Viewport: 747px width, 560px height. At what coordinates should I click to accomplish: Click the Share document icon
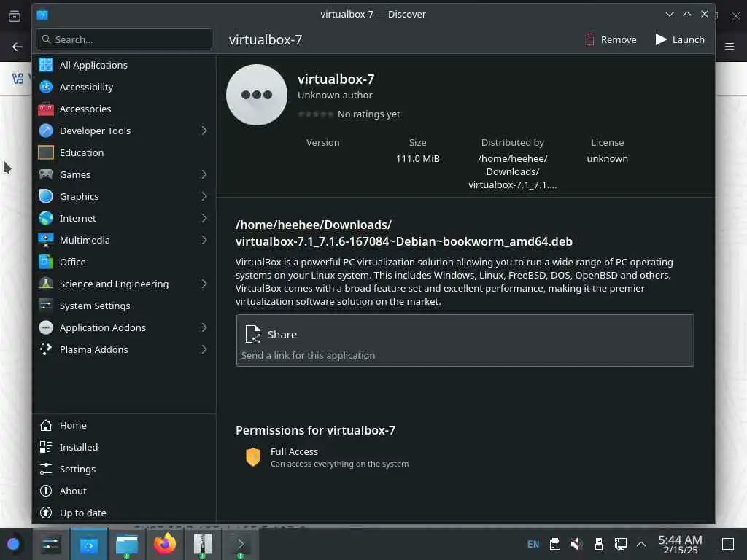[253, 334]
